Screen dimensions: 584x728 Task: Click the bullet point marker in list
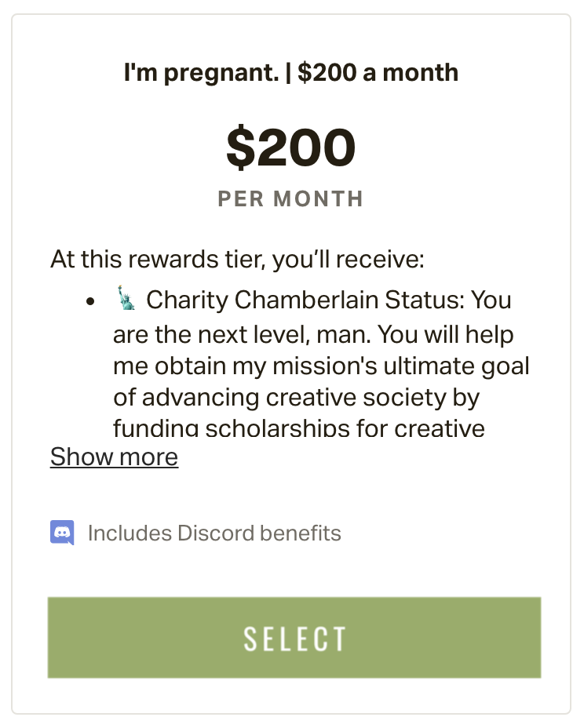pos(92,300)
